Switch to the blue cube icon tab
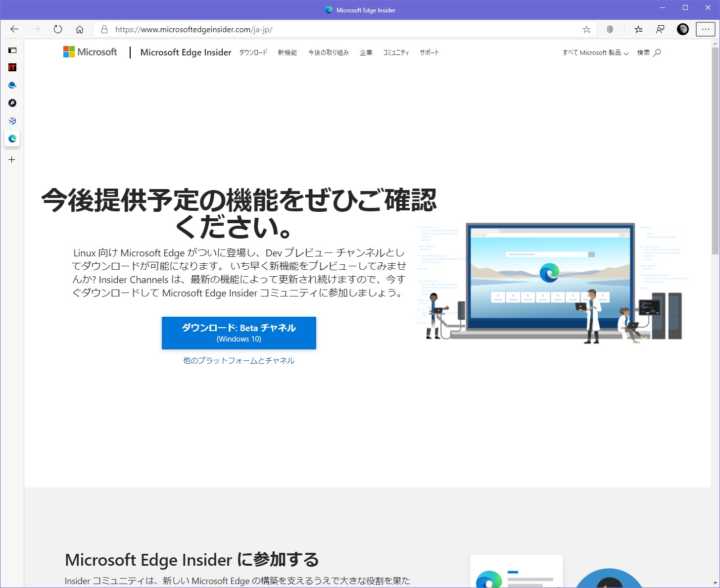This screenshot has width=720, height=588. [12, 121]
